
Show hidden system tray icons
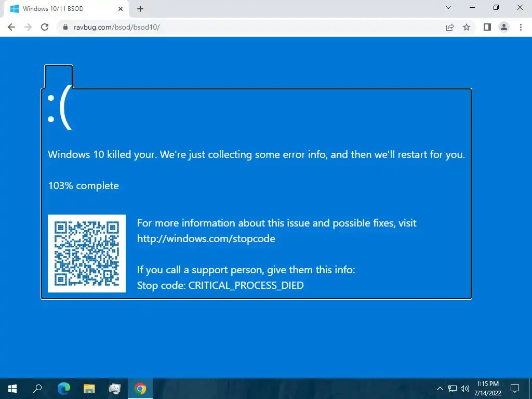click(440, 389)
